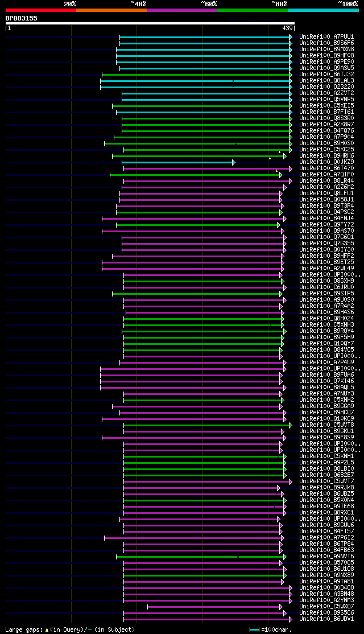The height and width of the screenshot is (634, 364).
Task: Select the UniRef100_B9RQY4 label
Action: pos(327,331)
